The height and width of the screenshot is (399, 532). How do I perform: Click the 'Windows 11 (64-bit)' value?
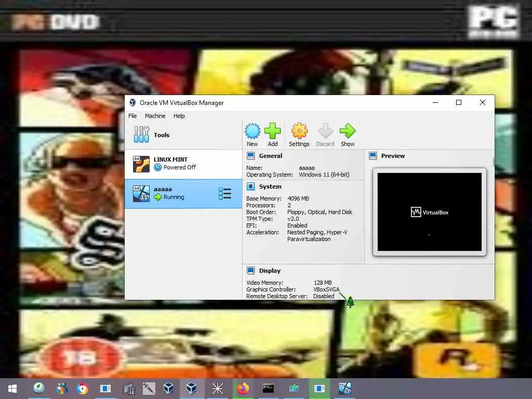324,175
